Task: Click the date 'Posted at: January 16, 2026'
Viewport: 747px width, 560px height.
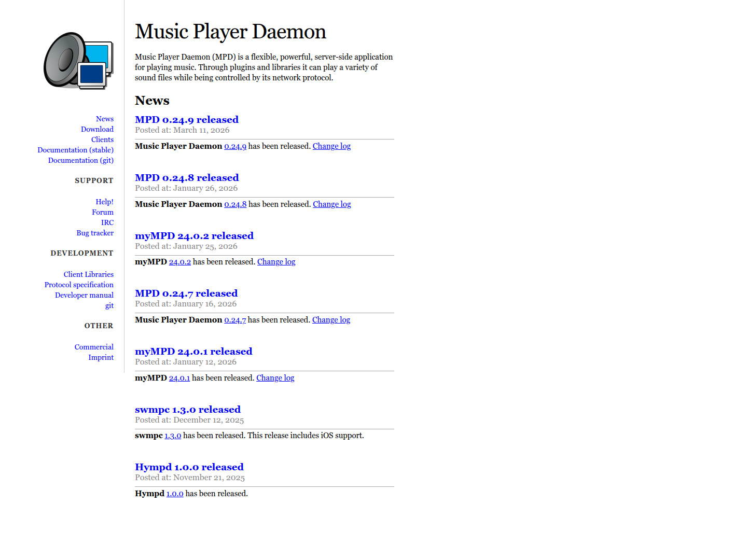Action: tap(186, 304)
